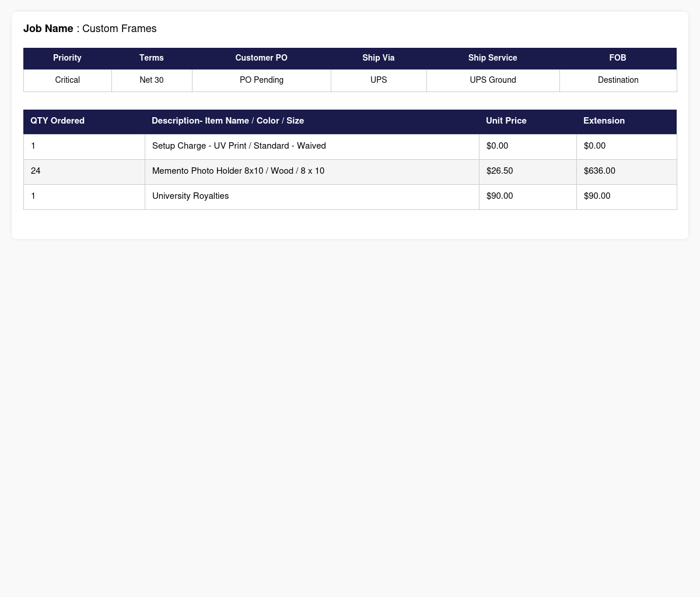Viewport: 700px width, 597px height.
Task: Click the Job Name label
Action: (48, 29)
